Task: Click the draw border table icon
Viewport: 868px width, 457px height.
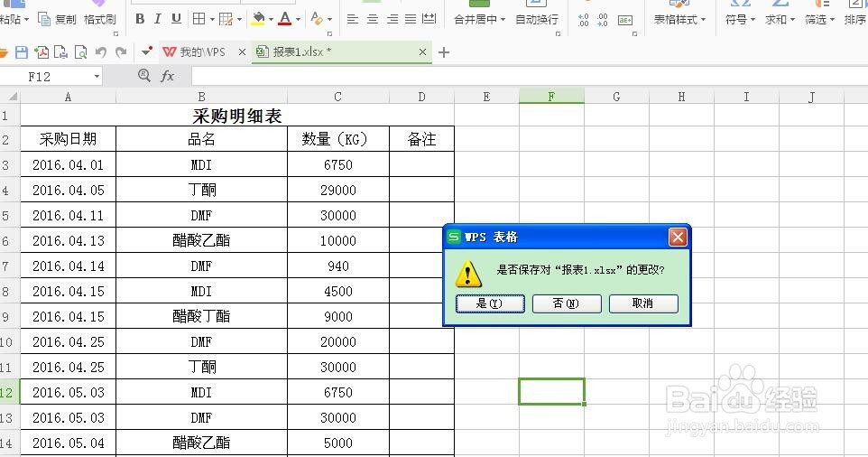Action: pyautogui.click(x=226, y=19)
